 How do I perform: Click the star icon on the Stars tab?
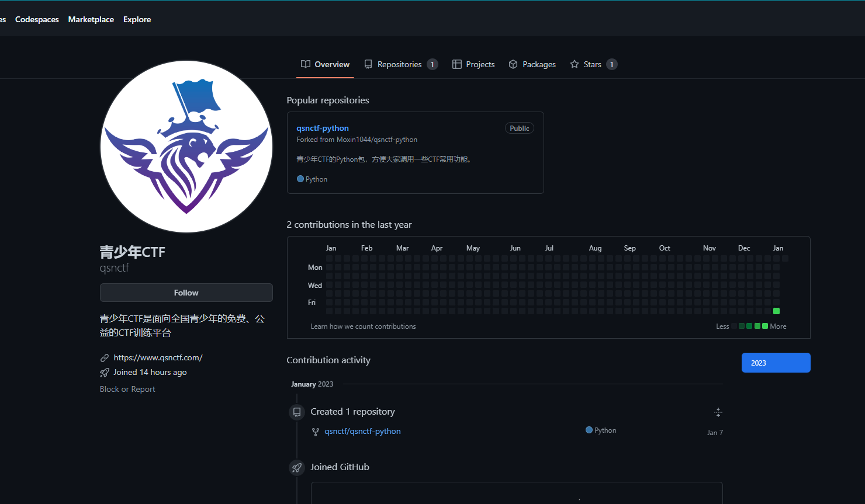[573, 64]
